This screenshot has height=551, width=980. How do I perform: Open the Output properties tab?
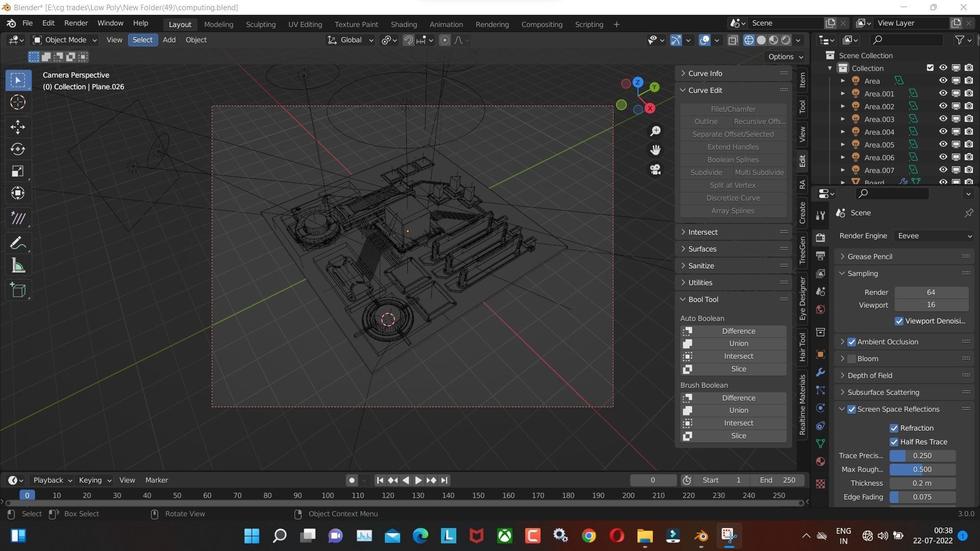tap(820, 256)
